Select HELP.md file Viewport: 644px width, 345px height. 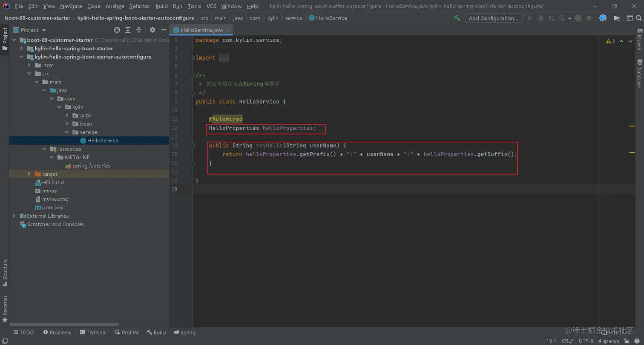pyautogui.click(x=53, y=182)
